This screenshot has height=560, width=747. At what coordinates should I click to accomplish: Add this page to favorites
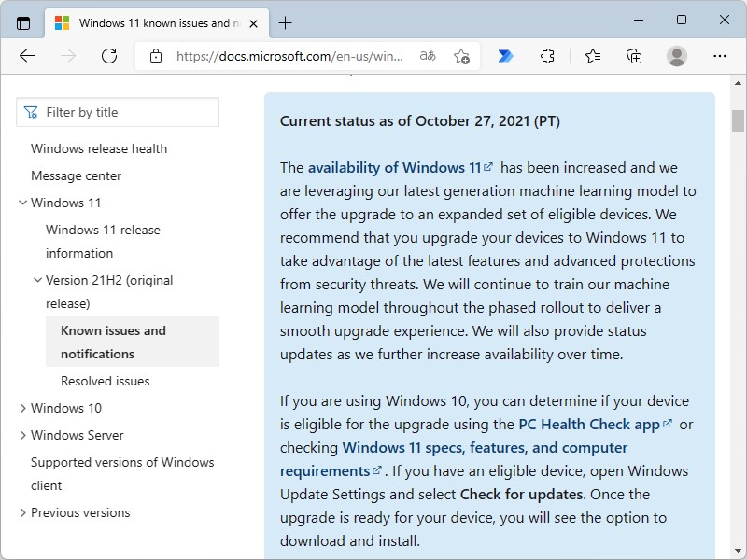461,57
